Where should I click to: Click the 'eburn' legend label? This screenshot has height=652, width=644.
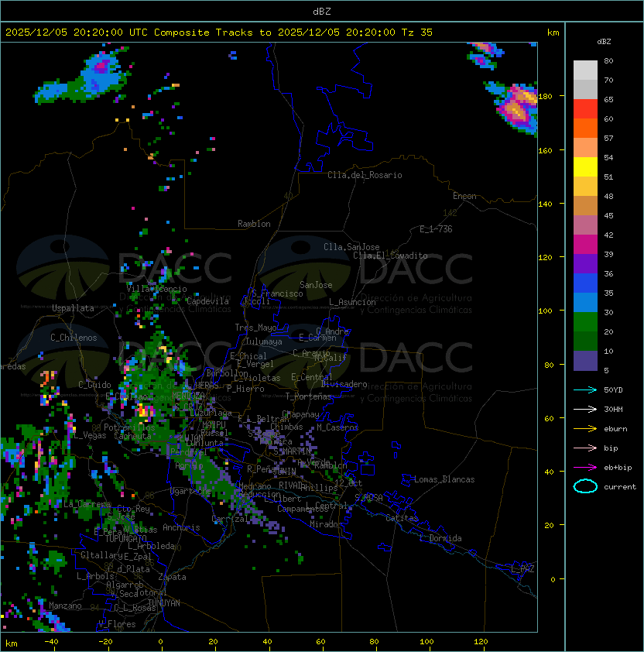coord(615,429)
